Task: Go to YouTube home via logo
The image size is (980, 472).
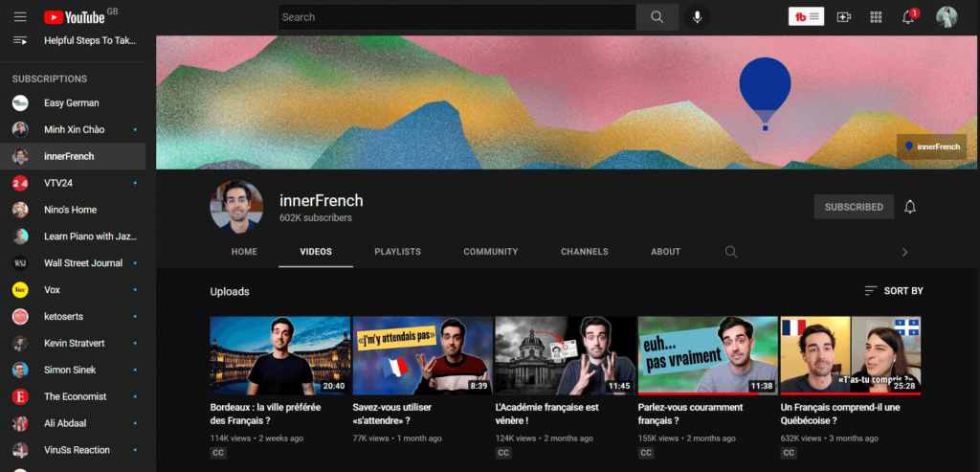Action: click(x=75, y=17)
